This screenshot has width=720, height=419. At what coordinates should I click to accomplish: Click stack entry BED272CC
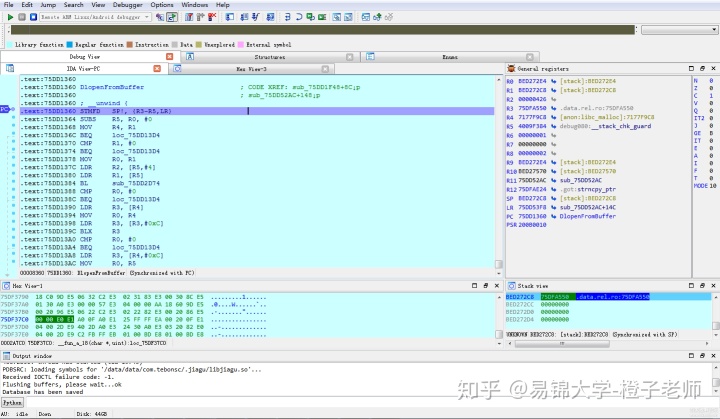coord(520,304)
